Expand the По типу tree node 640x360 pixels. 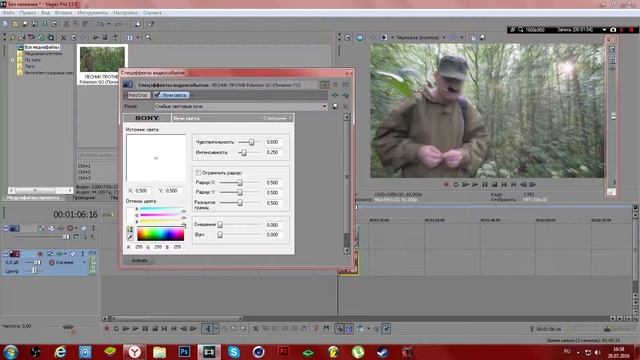point(12,60)
